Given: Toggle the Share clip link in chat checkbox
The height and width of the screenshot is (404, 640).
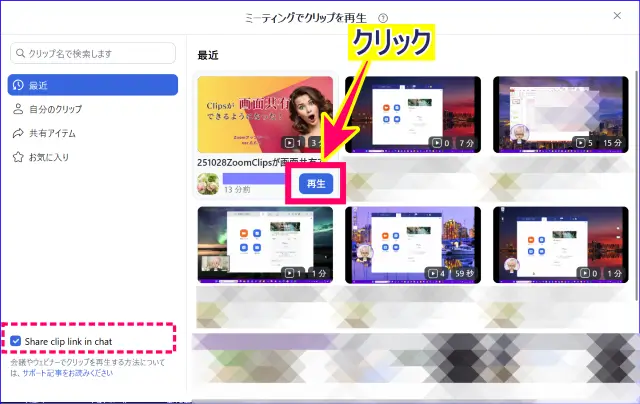Looking at the screenshot, I should click(x=16, y=341).
